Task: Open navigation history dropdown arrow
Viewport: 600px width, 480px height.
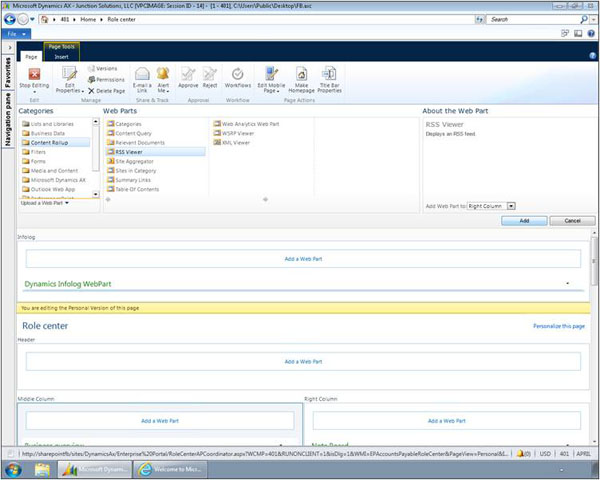Action: (x=32, y=19)
